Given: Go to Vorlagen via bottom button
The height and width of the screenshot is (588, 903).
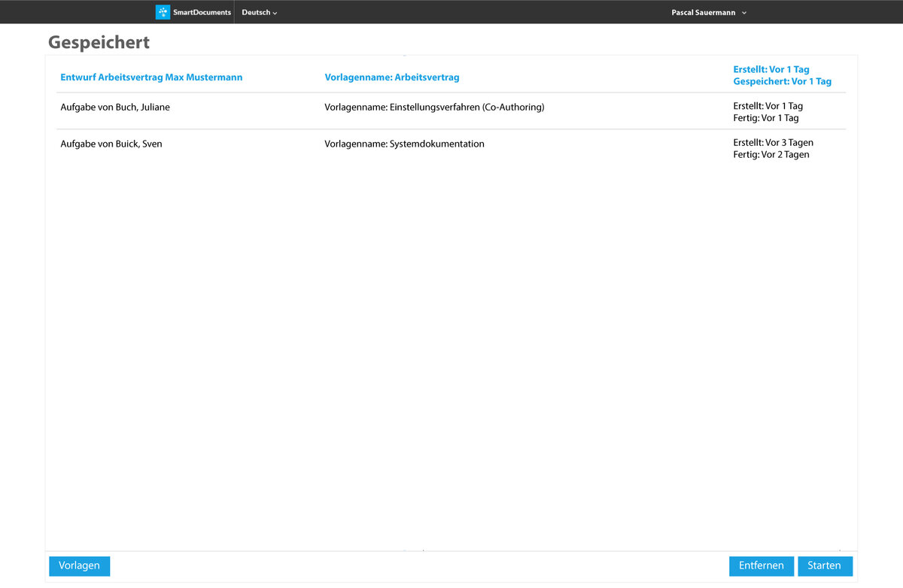Looking at the screenshot, I should [x=79, y=566].
